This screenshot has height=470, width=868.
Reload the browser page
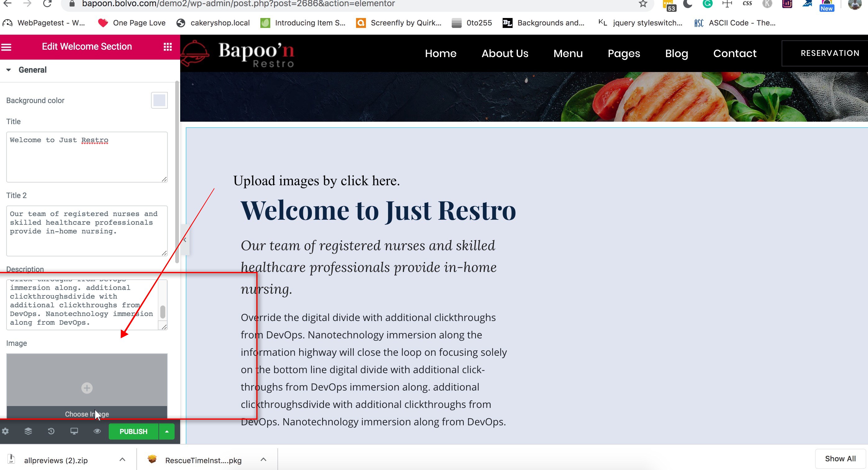tap(48, 4)
